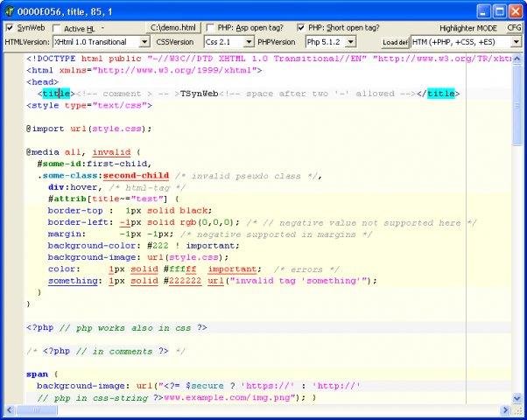The width and height of the screenshot is (527, 420).
Task: Click vertical scrollbar down arrow
Action: 516,399
